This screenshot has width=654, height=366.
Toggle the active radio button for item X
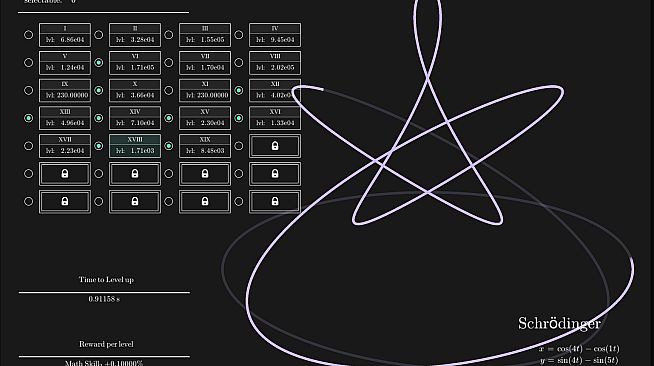[98, 90]
